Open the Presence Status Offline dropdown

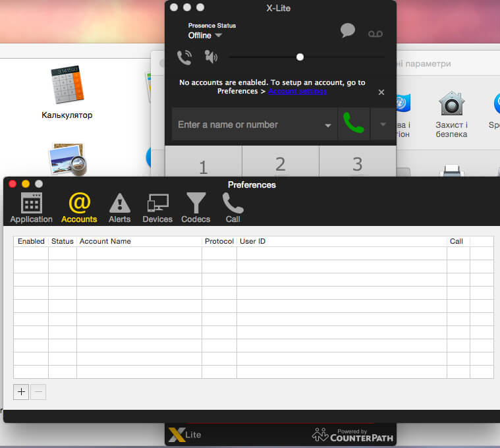click(x=205, y=36)
